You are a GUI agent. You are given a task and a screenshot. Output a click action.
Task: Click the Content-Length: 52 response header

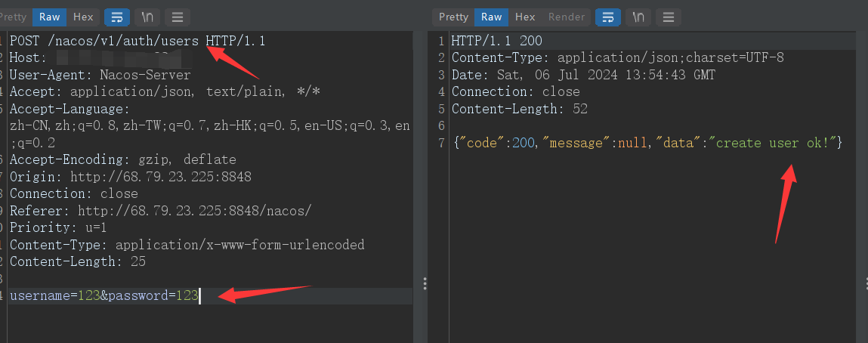[x=519, y=109]
